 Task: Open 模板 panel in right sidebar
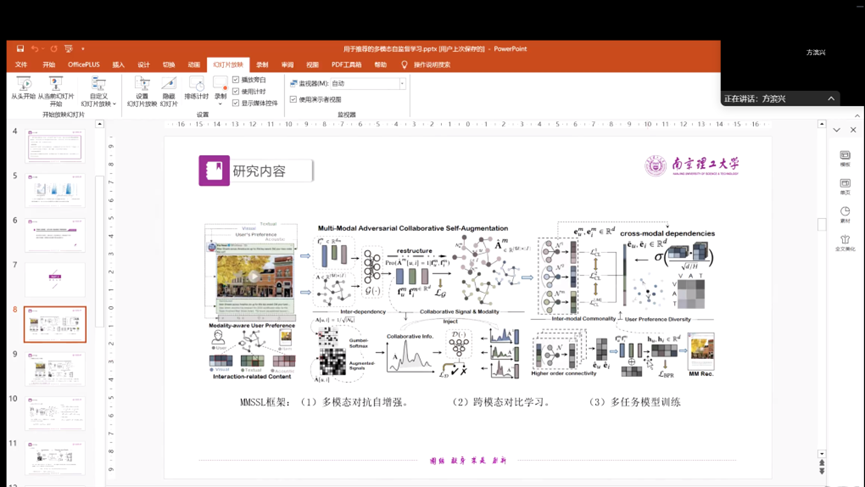pyautogui.click(x=845, y=158)
